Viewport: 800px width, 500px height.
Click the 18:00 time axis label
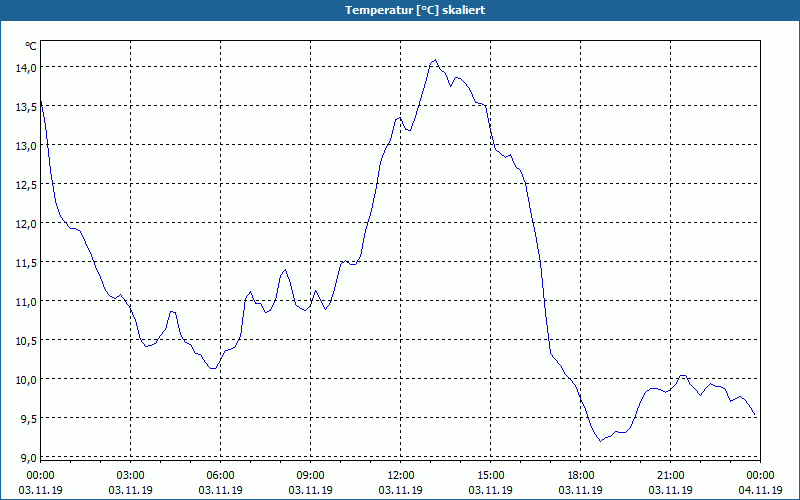pyautogui.click(x=581, y=476)
